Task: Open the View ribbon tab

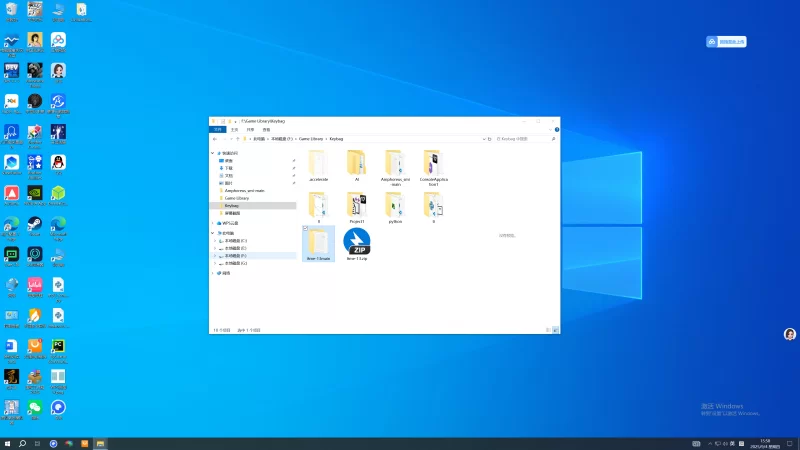Action: click(x=266, y=129)
